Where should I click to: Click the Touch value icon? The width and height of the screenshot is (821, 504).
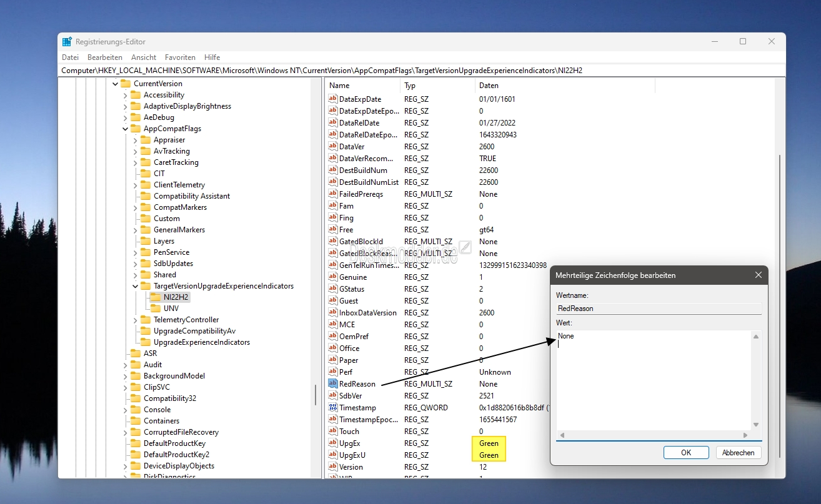(x=332, y=431)
